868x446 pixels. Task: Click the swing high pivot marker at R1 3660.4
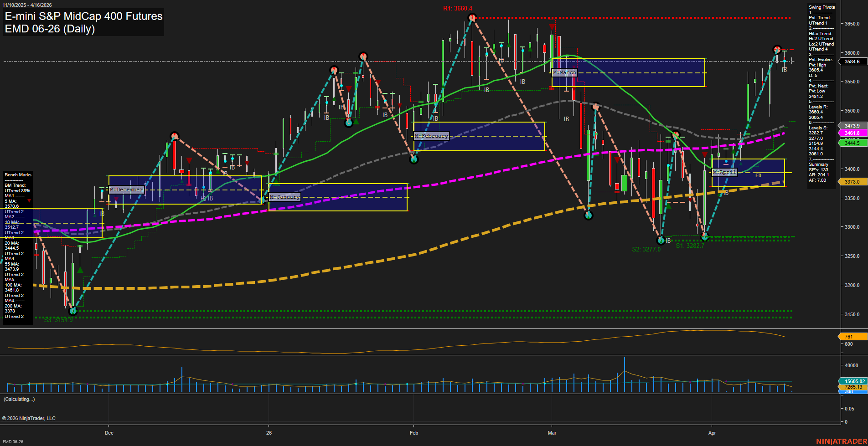pyautogui.click(x=472, y=18)
